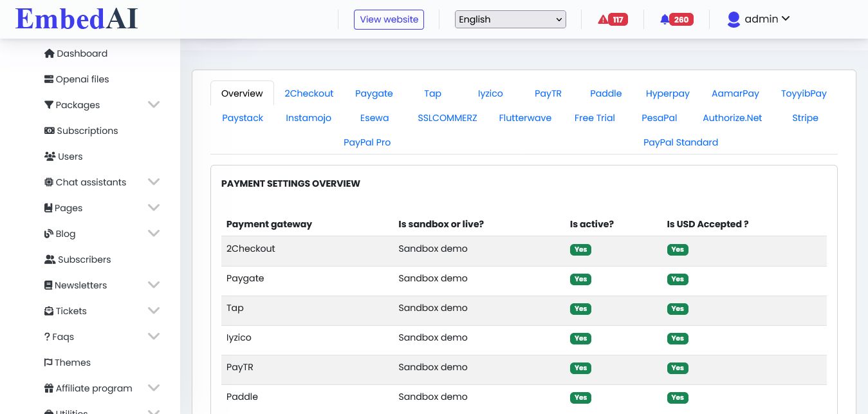This screenshot has width=868, height=414.
Task: Click the Is sandbox or live? header
Action: coord(441,224)
